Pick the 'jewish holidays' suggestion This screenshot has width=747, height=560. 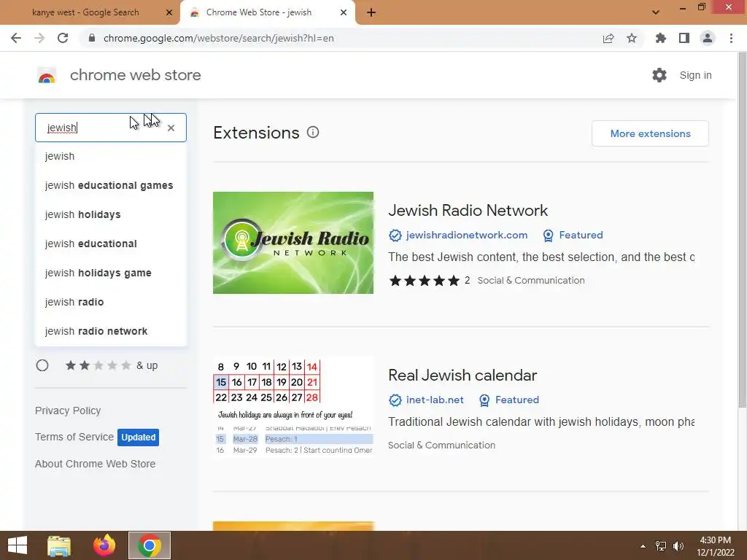(x=111, y=214)
